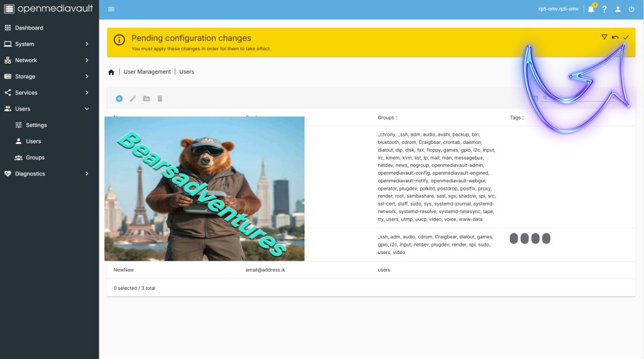Open the notifications bell
644x359 pixels.
591,9
